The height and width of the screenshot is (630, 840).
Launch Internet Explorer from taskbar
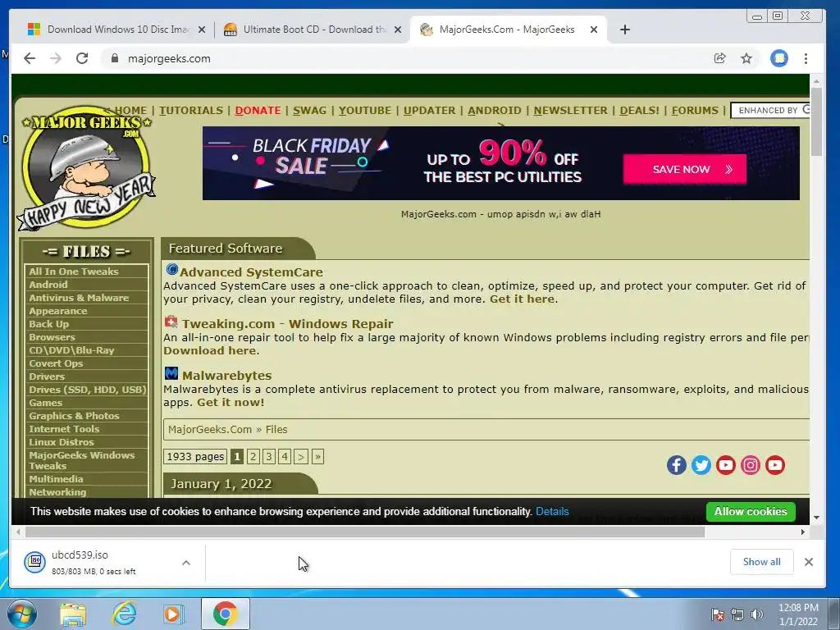[124, 614]
